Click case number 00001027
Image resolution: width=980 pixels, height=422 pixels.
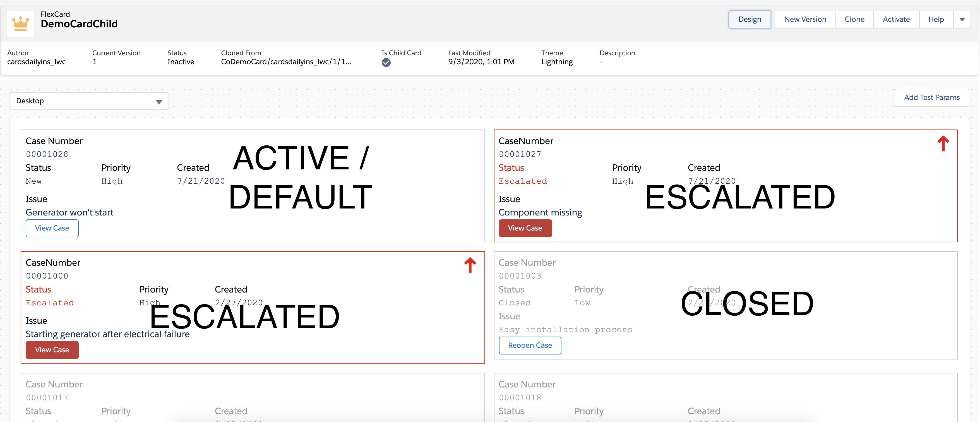(x=520, y=155)
